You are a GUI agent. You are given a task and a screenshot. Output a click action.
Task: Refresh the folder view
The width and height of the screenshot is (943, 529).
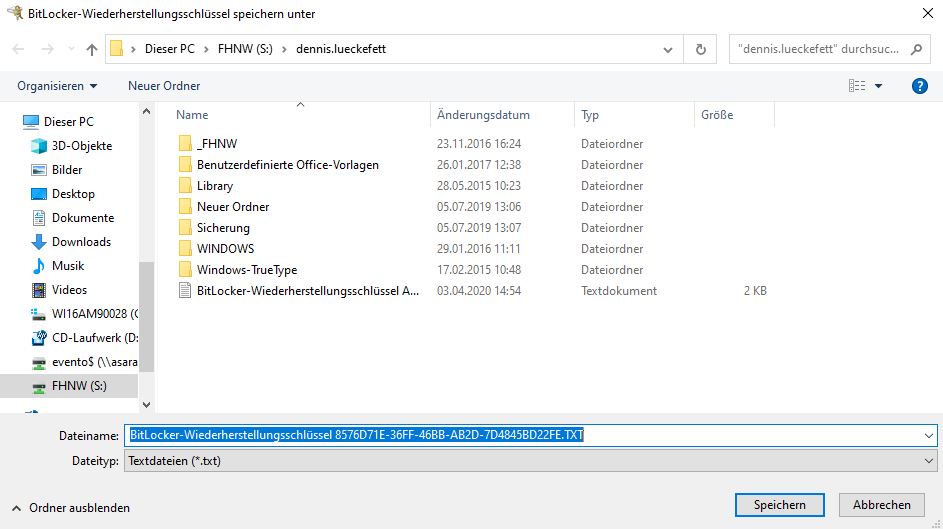pos(701,49)
